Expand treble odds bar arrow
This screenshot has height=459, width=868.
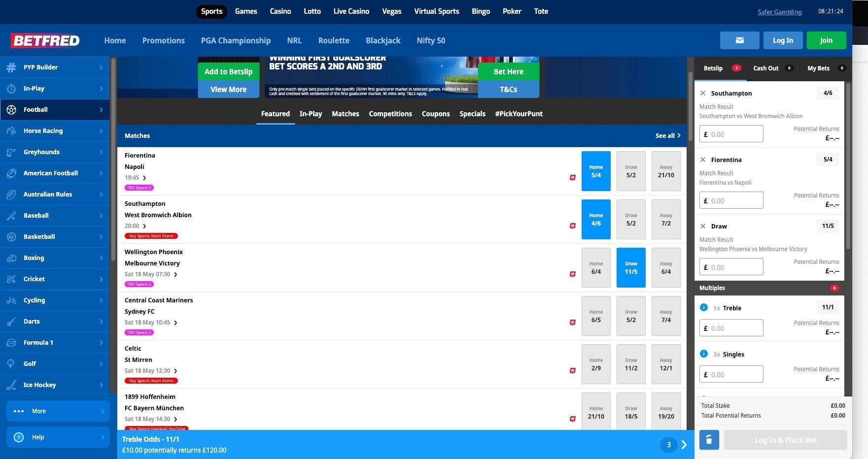[x=684, y=445]
